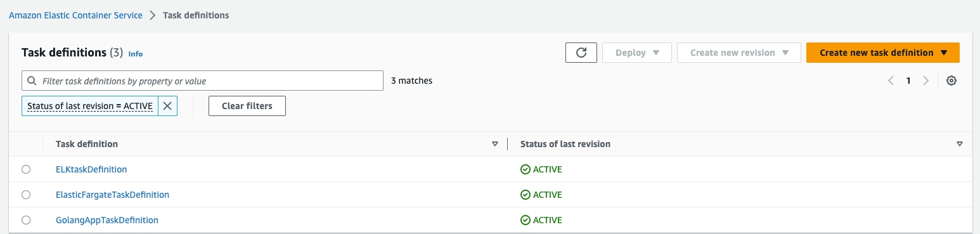Open Amazon Elastic Container Service breadcrumb
This screenshot has height=234, width=980.
(x=75, y=15)
